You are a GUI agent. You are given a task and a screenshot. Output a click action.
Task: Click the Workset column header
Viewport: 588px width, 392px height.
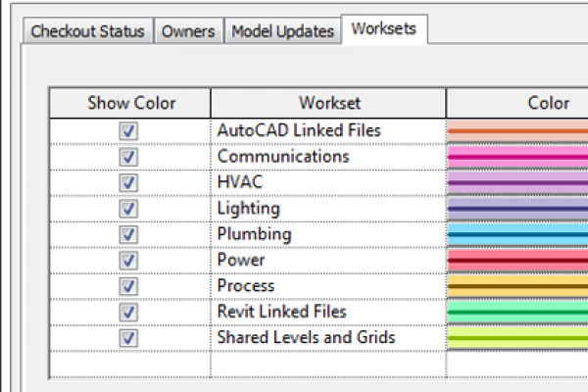coord(329,103)
